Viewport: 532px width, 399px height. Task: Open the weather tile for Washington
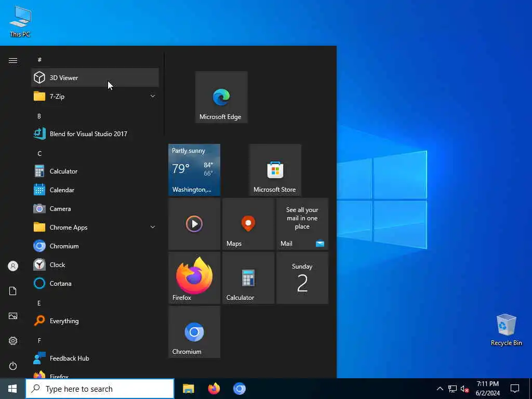click(194, 170)
